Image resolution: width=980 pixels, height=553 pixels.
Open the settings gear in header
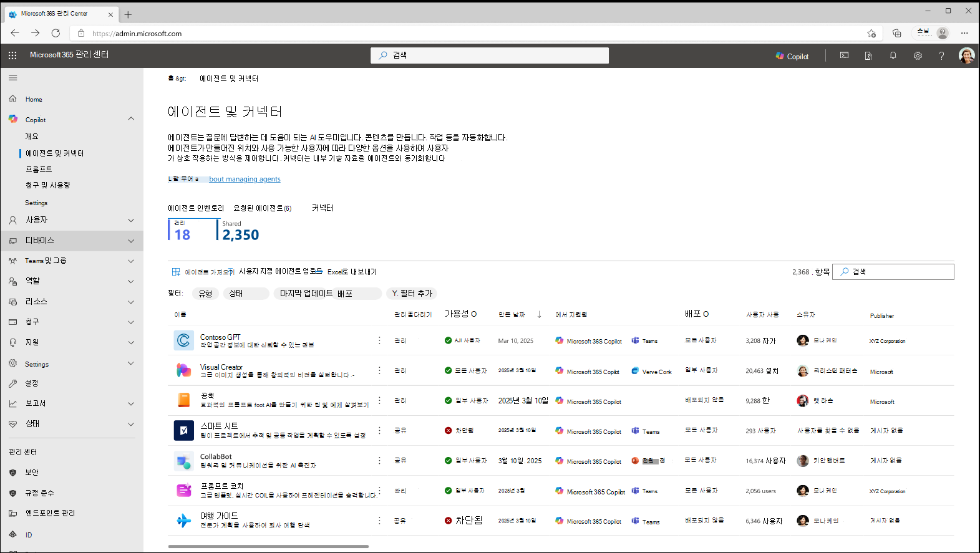918,55
